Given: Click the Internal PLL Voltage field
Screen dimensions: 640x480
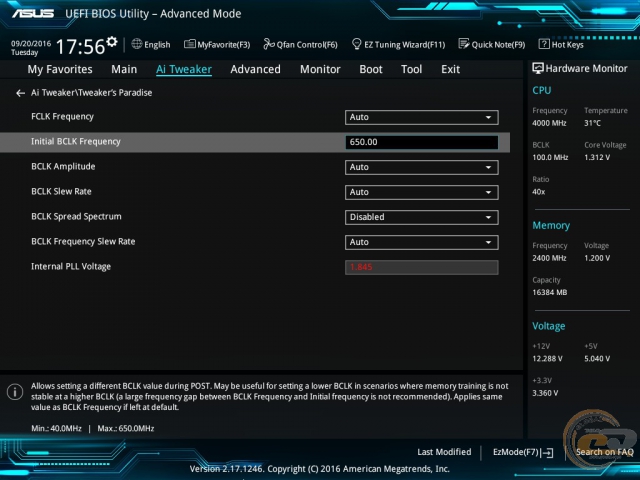Looking at the screenshot, I should click(x=421, y=267).
